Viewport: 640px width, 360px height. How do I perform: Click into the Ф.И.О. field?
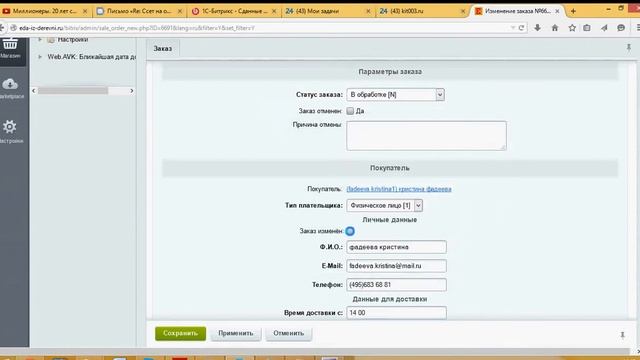pos(396,247)
